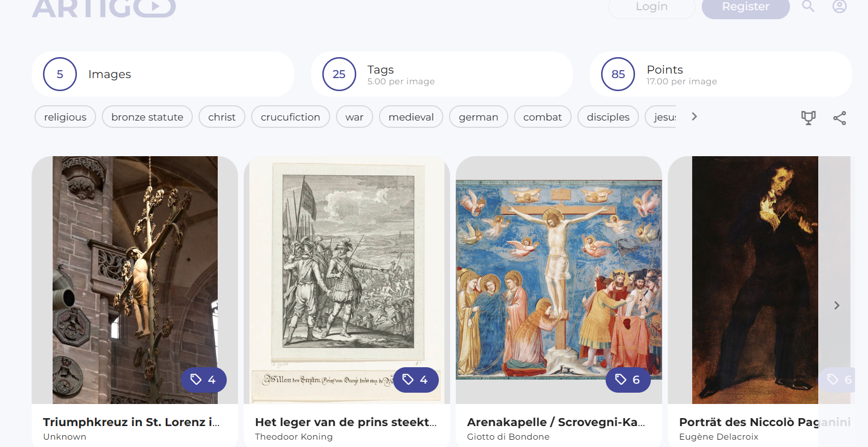Select the christ tag chip
Image resolution: width=868 pixels, height=447 pixels.
tap(222, 117)
